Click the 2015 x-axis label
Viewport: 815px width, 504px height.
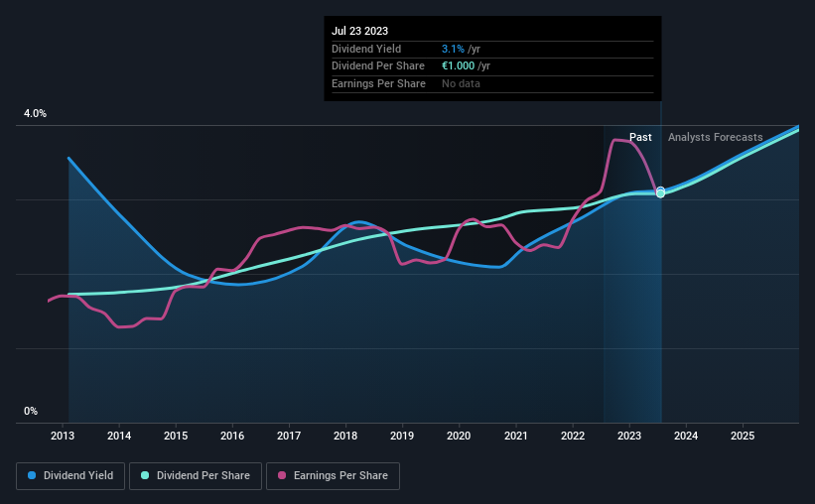click(176, 436)
